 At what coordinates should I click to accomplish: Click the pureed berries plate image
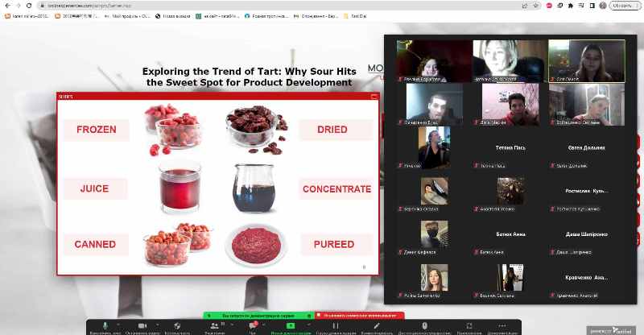[256, 246]
